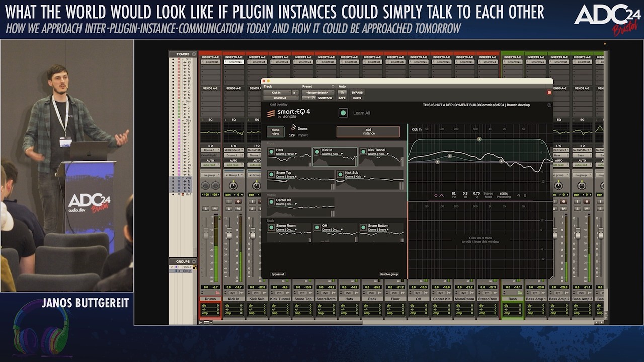The height and width of the screenshot is (362, 644).
Task: Open Kick Tunnel profile dropdown arrow
Action: pyautogui.click(x=388, y=154)
